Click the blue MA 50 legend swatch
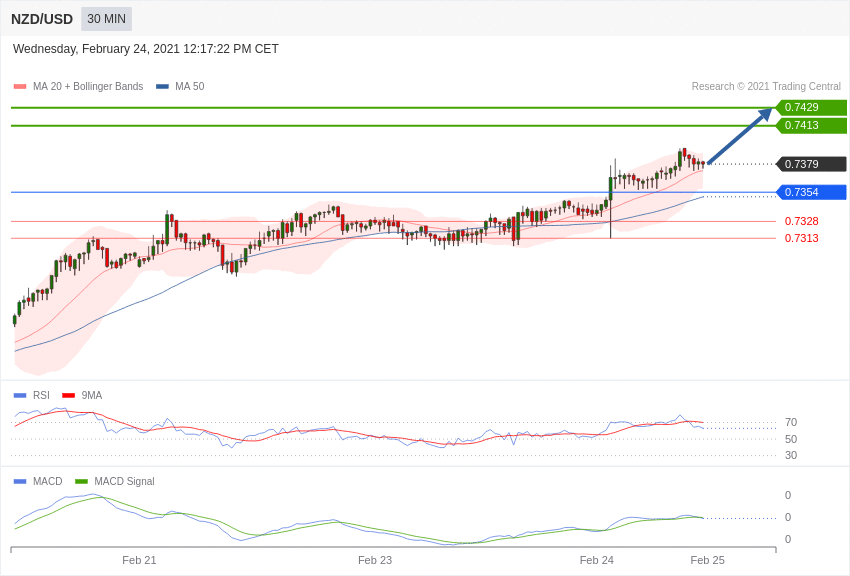 [162, 87]
